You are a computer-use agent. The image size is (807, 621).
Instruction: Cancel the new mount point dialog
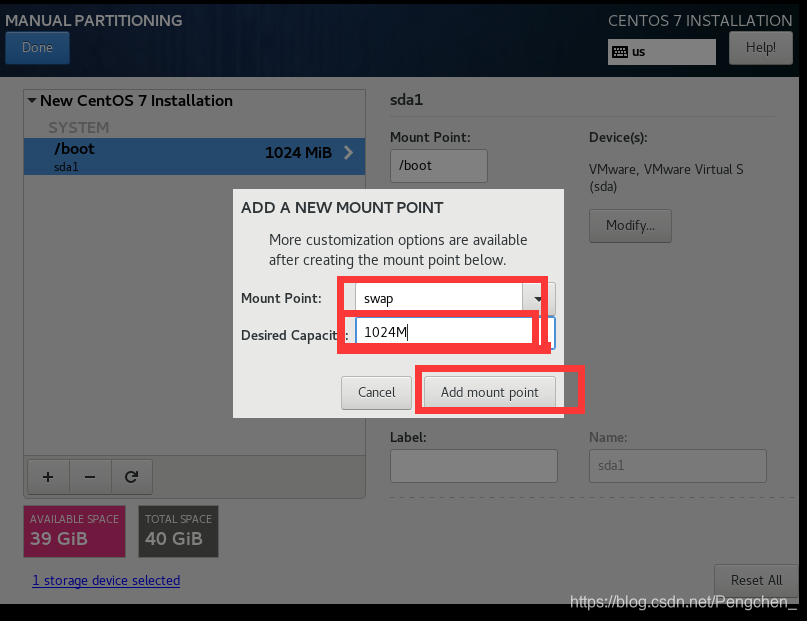tap(376, 393)
